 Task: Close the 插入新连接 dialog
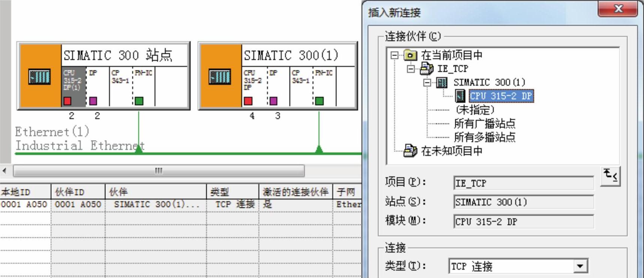click(x=618, y=9)
